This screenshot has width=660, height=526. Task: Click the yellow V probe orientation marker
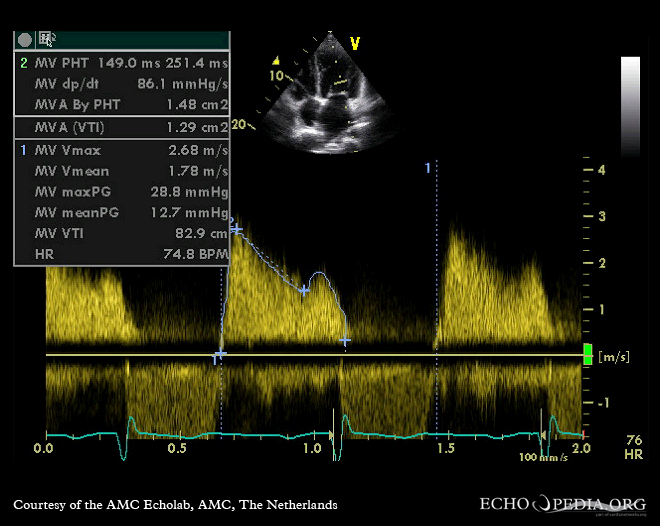354,43
